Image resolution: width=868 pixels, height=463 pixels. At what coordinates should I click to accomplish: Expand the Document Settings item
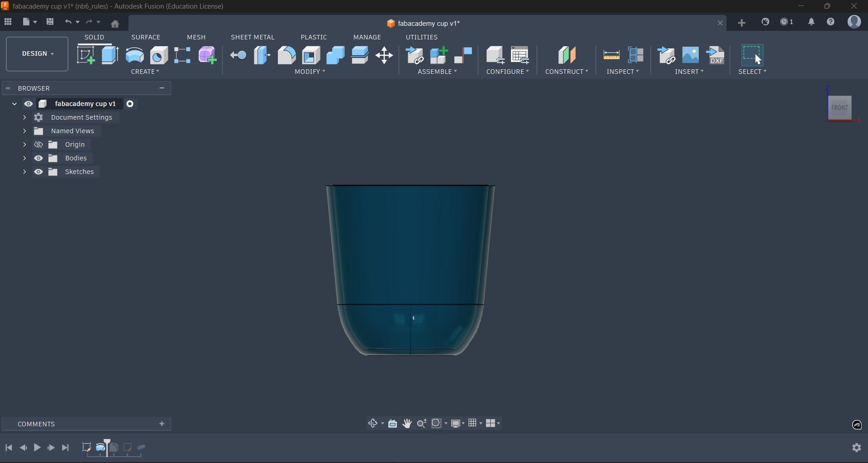pyautogui.click(x=24, y=117)
